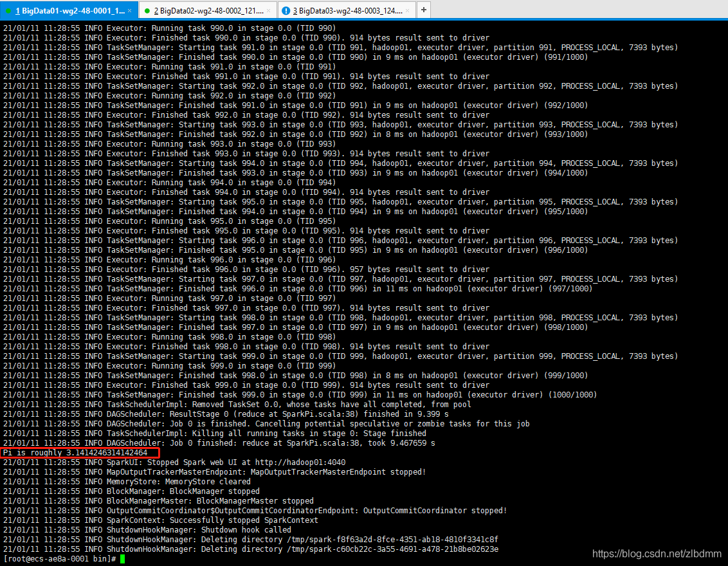
Task: Click the 'Starting task 994.0' TaskSetManager line
Action: pyautogui.click(x=340, y=163)
